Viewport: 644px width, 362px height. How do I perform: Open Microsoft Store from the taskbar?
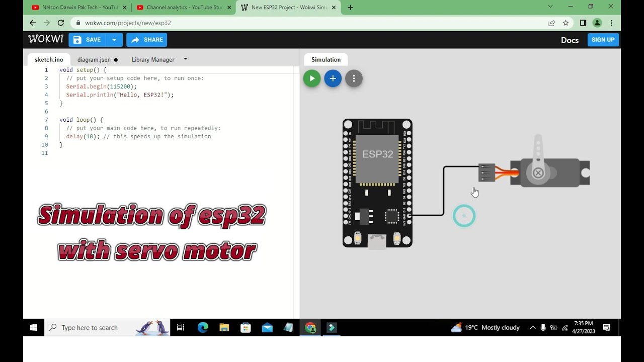point(246,327)
